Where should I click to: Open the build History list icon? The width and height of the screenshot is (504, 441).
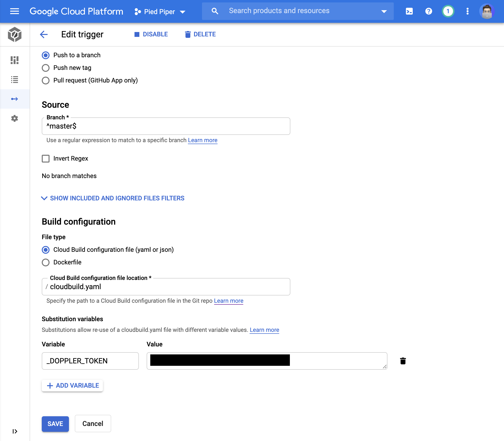pyautogui.click(x=15, y=80)
